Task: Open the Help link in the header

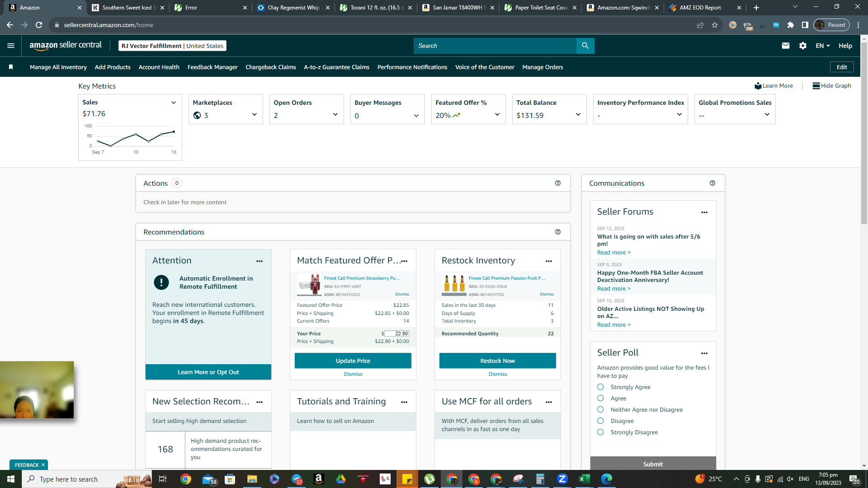Action: point(845,46)
